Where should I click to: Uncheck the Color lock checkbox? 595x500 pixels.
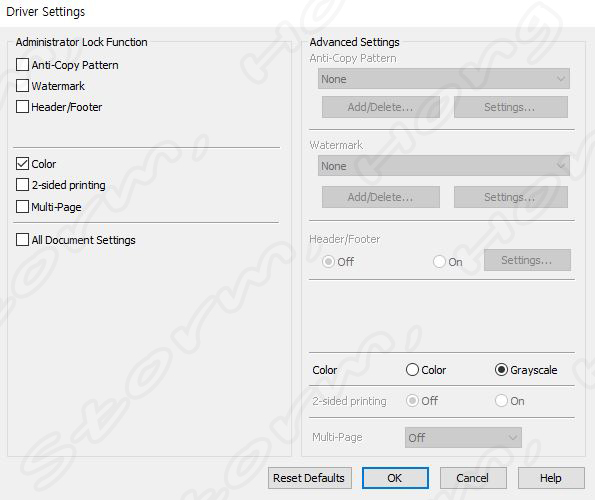(22, 164)
